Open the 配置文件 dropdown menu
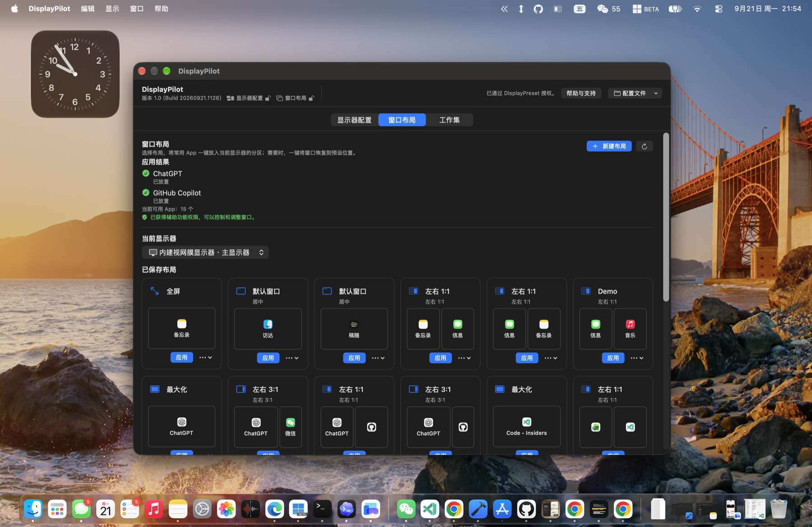The image size is (812, 527). pyautogui.click(x=635, y=93)
